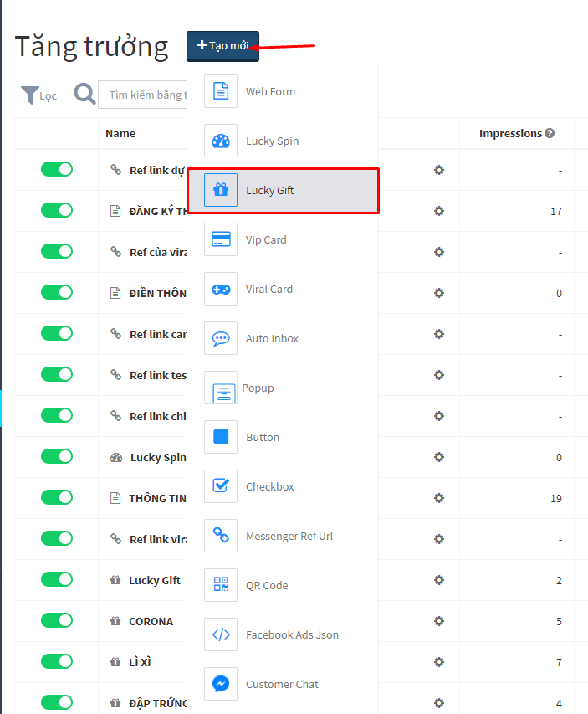588x714 pixels.
Task: Open settings gear for CORONA row
Action: pyautogui.click(x=439, y=620)
